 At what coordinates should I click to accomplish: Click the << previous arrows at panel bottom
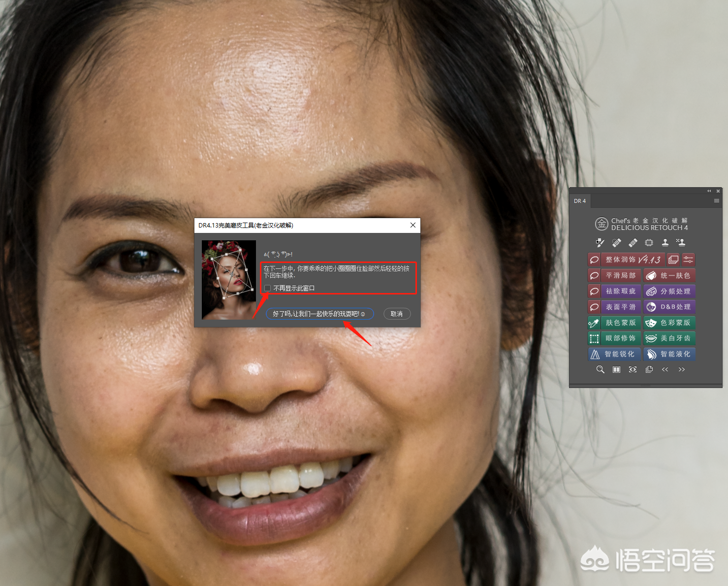click(665, 369)
